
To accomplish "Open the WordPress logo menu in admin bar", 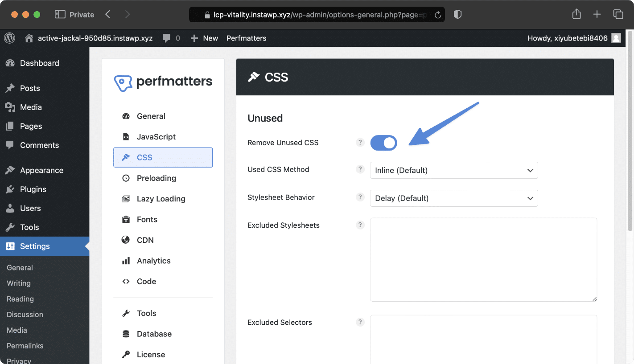I will point(9,38).
